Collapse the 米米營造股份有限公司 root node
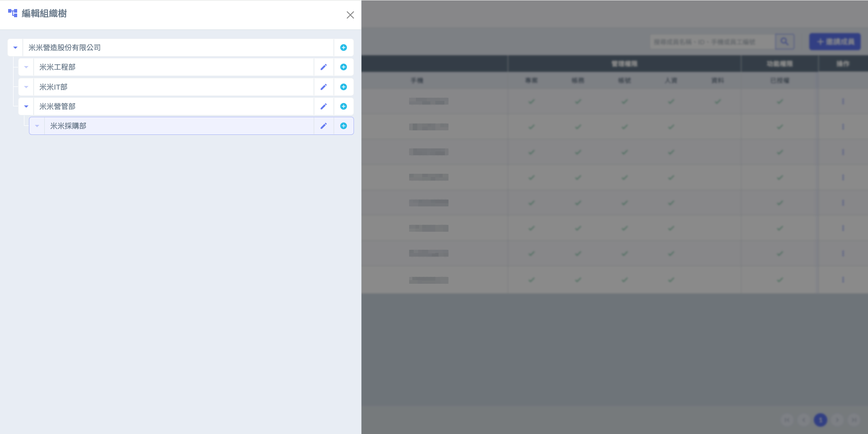Screen dimensions: 868x434 click(15, 48)
